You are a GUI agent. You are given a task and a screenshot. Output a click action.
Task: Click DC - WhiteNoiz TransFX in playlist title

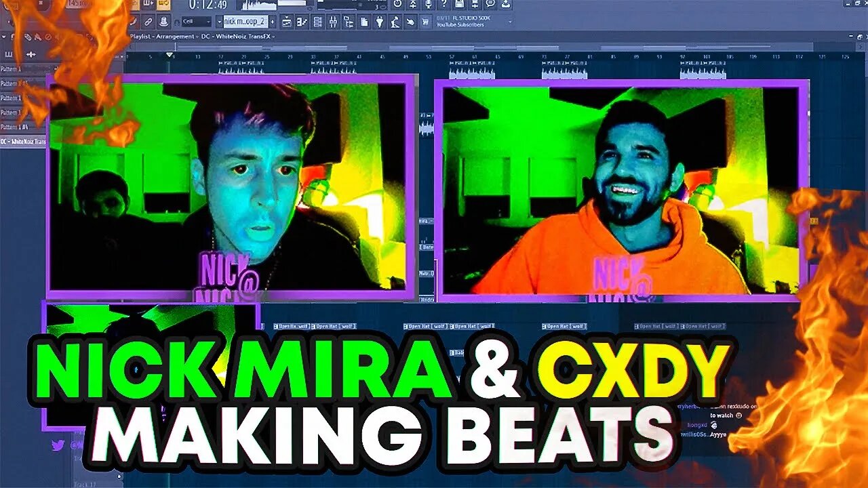coord(235,37)
